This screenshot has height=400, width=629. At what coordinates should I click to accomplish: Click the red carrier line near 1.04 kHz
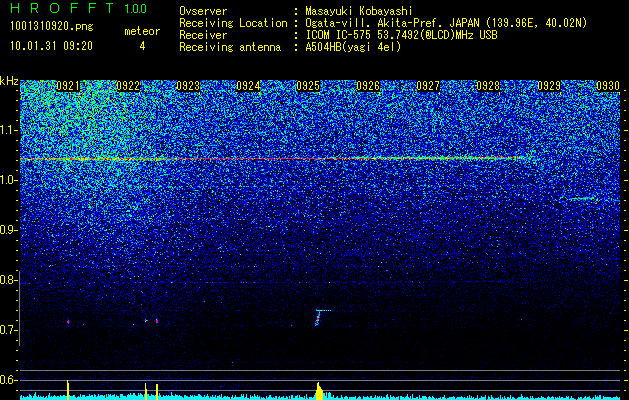click(273, 159)
